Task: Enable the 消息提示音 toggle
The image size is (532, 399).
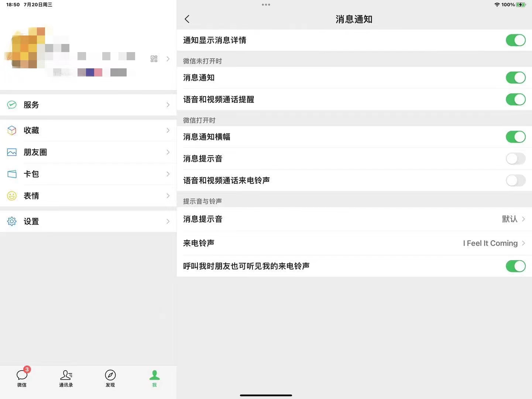Action: 515,158
